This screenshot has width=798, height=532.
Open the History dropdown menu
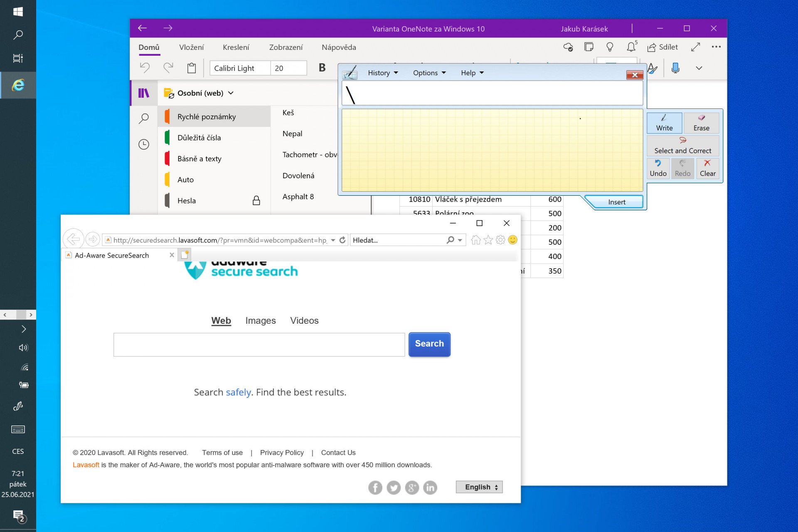(383, 73)
